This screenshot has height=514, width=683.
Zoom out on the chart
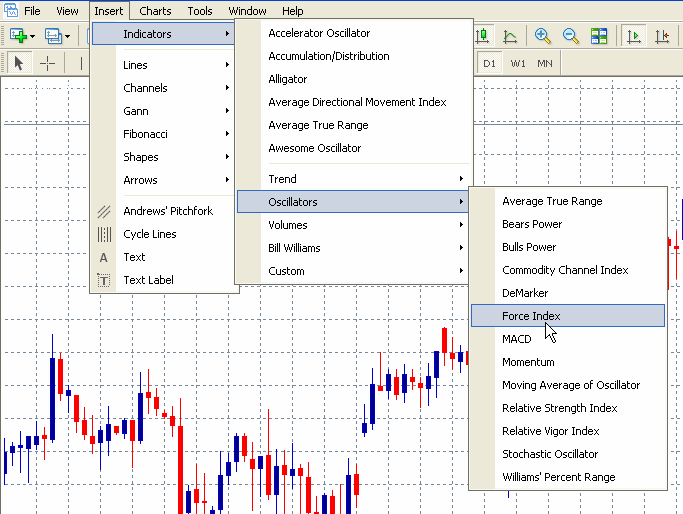pos(571,36)
